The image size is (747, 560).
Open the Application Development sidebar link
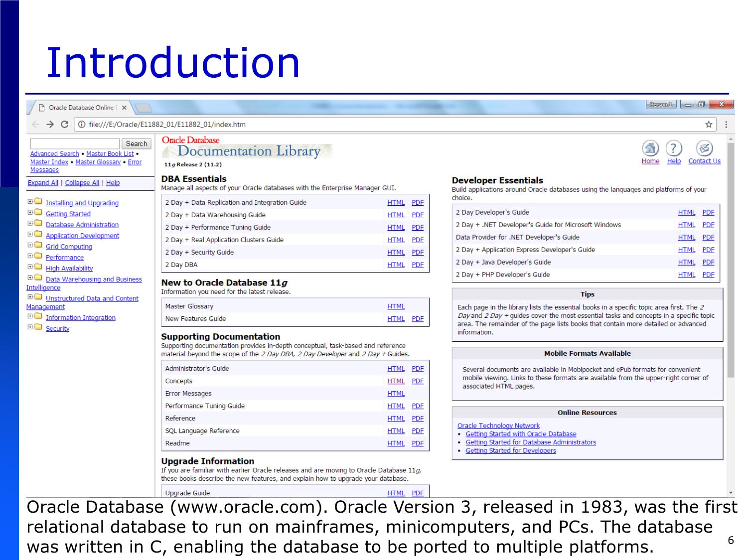pos(82,236)
